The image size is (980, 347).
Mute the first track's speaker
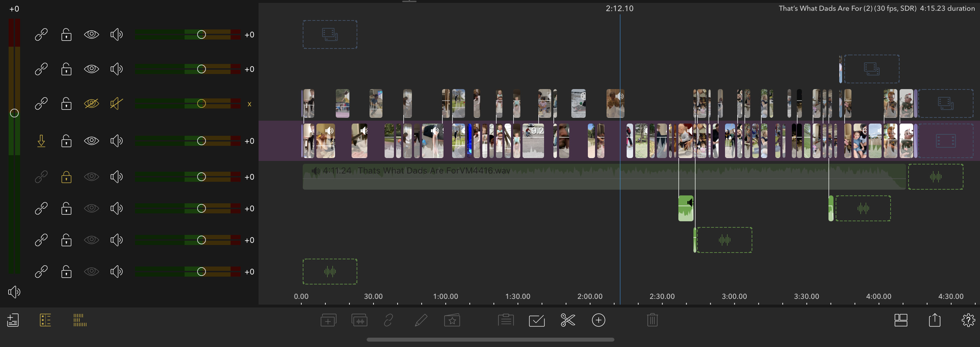tap(116, 34)
